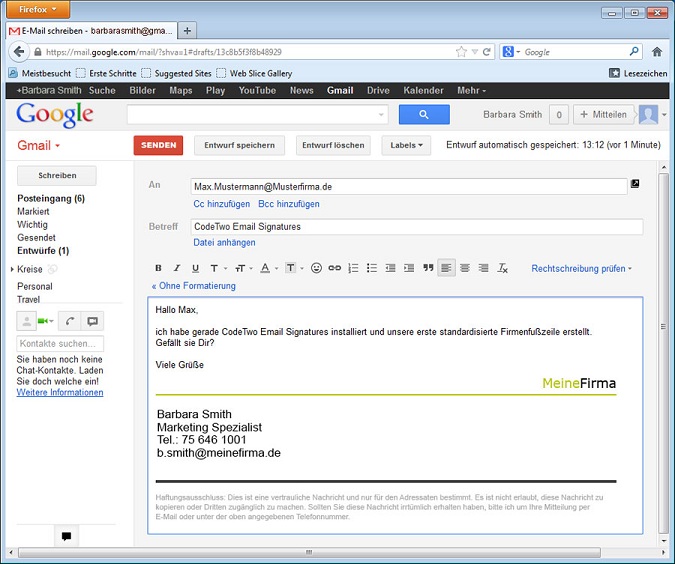Open the Labels dropdown
675x564 pixels.
click(x=406, y=146)
